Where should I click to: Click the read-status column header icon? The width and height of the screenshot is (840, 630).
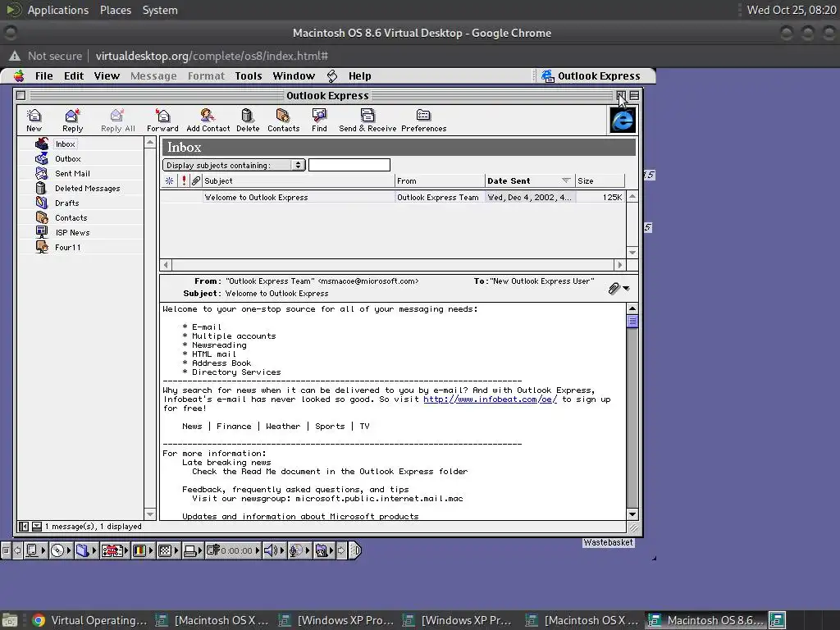(169, 181)
